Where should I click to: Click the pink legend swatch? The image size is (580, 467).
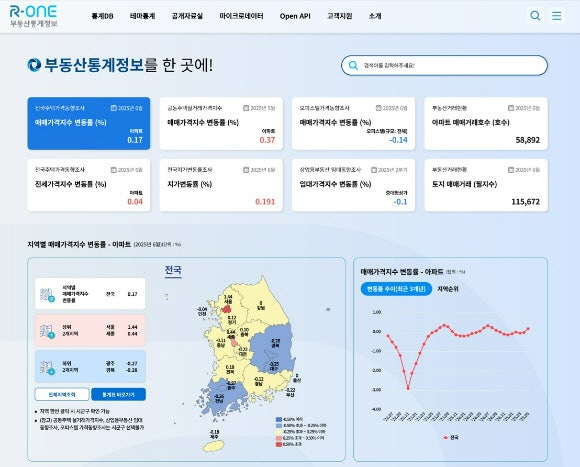click(279, 438)
